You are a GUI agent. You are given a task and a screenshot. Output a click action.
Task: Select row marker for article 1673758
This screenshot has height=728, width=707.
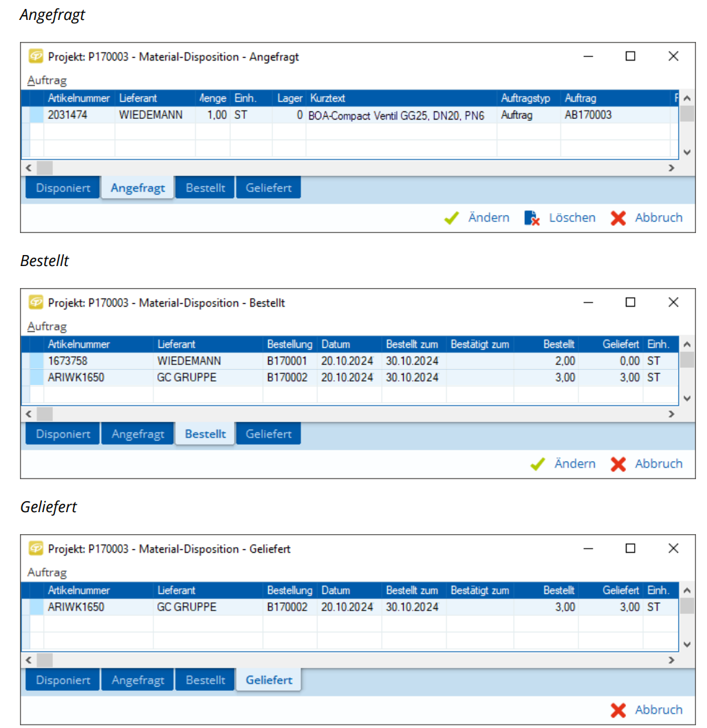36,361
